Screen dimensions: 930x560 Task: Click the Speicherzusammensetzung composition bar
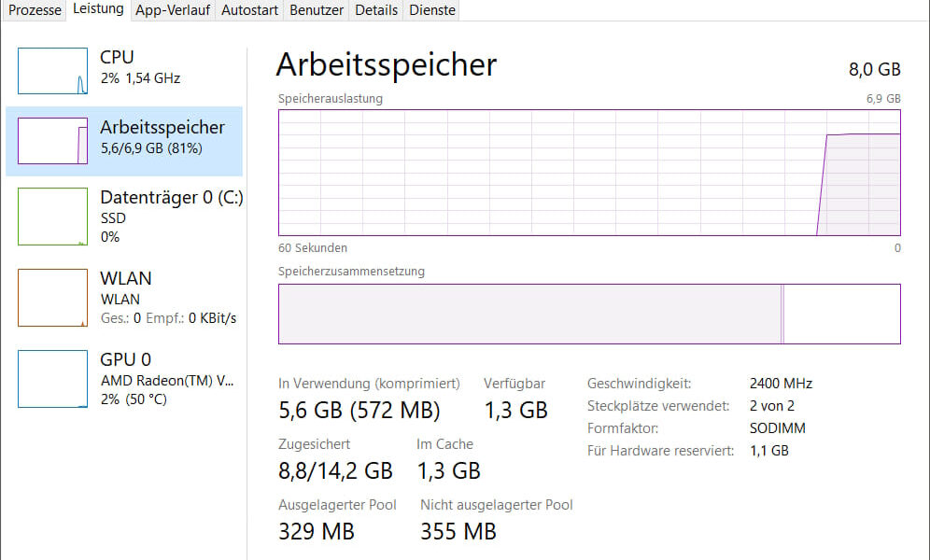pyautogui.click(x=588, y=314)
